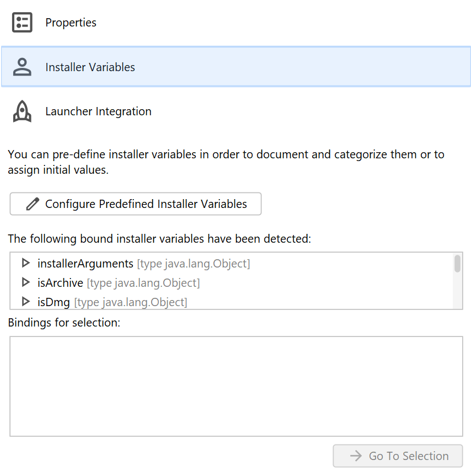Screen dimensions: 471x476
Task: Click the scrollbar track below the thumb
Action: pyautogui.click(x=457, y=292)
